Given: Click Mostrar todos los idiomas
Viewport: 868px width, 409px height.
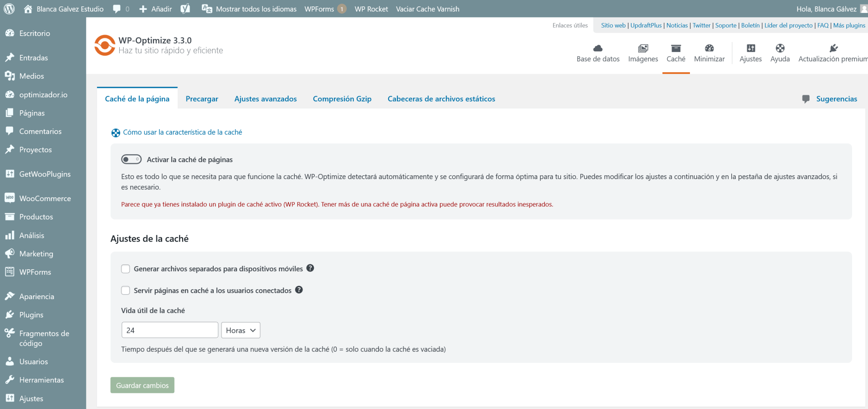Looking at the screenshot, I should click(x=256, y=9).
